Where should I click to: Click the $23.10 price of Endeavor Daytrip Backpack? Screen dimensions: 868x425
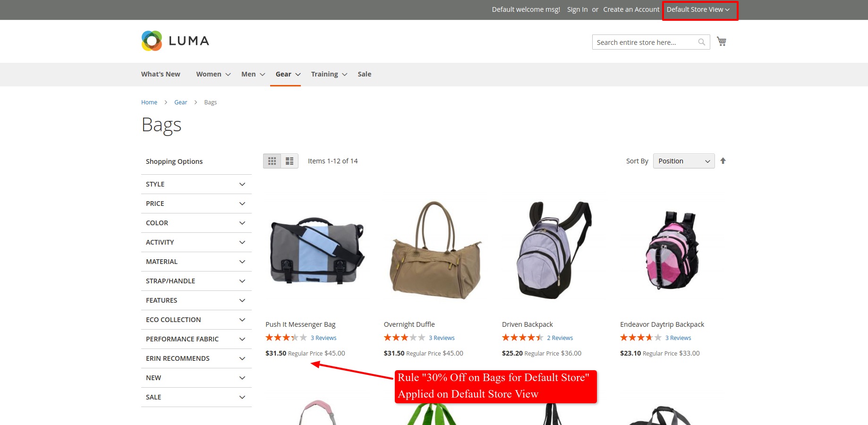click(630, 353)
